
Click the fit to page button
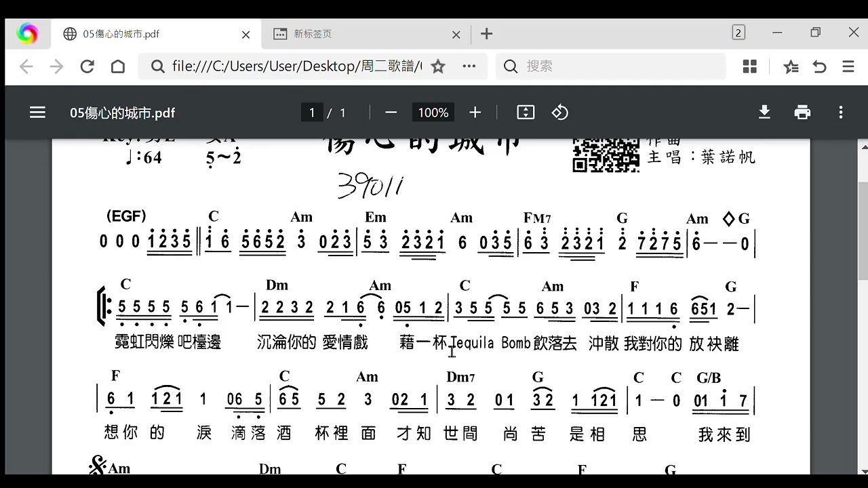[526, 113]
